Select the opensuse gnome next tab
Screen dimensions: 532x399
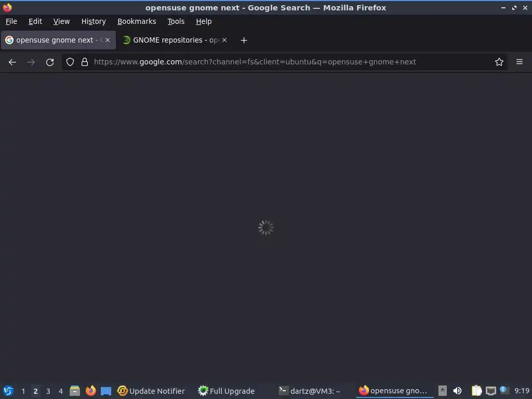[x=58, y=40]
